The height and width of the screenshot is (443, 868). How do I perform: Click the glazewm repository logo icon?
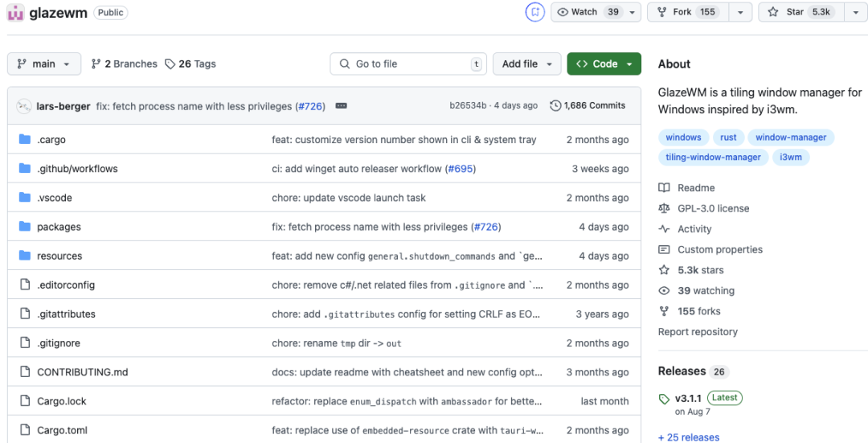click(14, 12)
